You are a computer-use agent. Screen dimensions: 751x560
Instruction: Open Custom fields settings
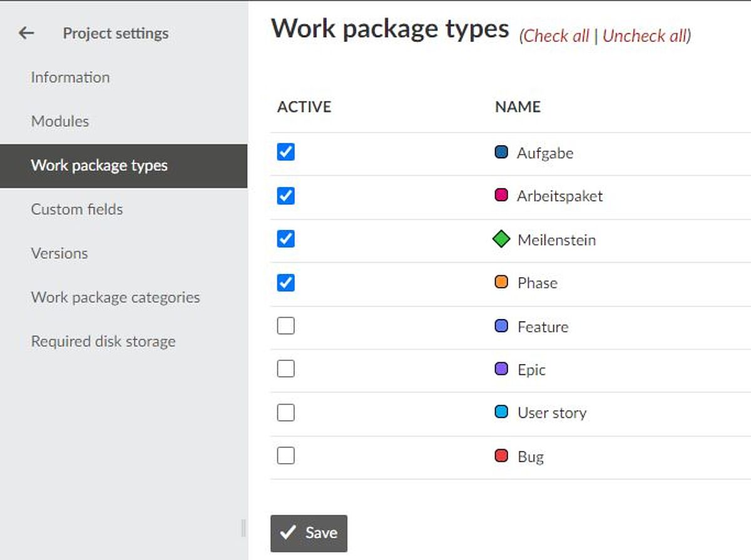[x=77, y=209]
